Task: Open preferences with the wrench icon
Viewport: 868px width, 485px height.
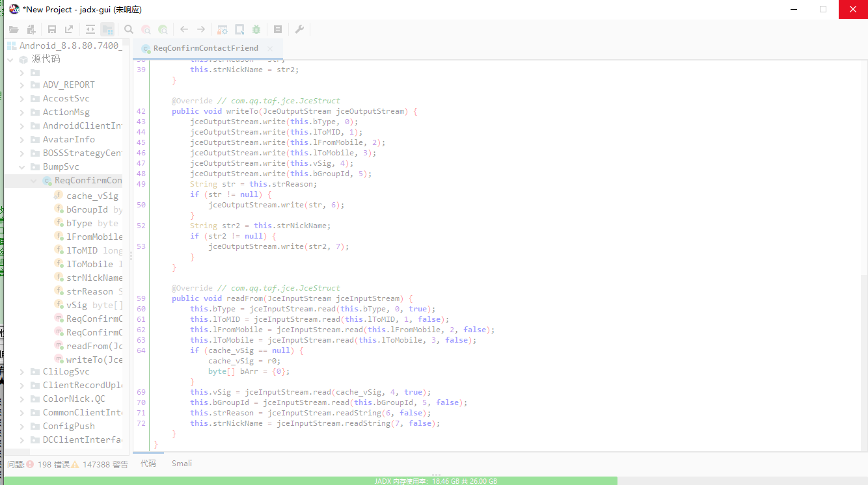Action: tap(299, 29)
